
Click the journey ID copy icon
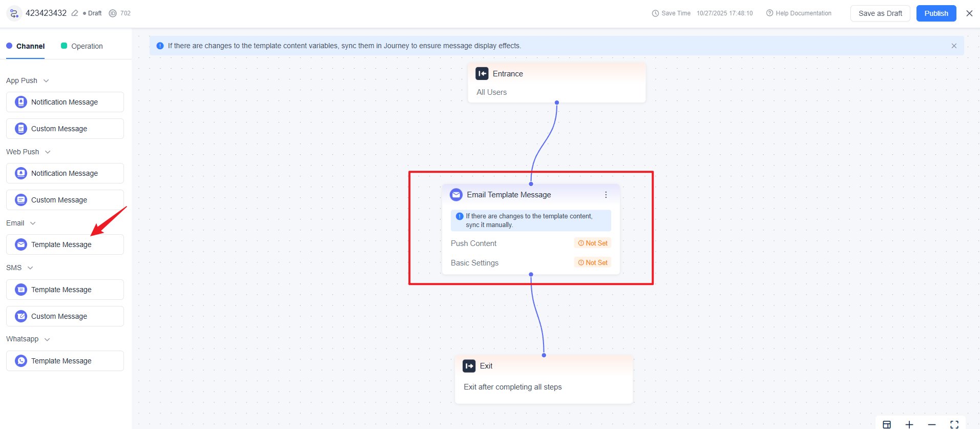(x=113, y=13)
